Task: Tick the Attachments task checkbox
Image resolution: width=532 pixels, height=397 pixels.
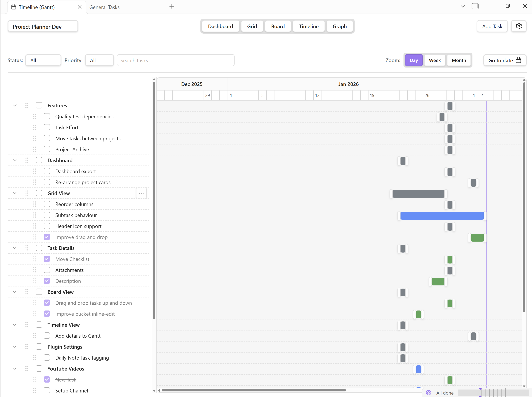Action: (47, 270)
